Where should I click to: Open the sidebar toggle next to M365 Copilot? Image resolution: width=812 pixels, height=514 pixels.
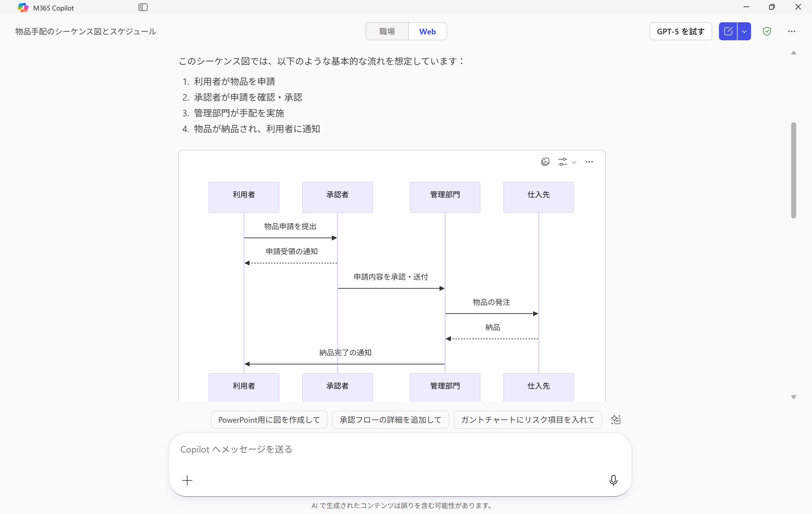[x=143, y=7]
